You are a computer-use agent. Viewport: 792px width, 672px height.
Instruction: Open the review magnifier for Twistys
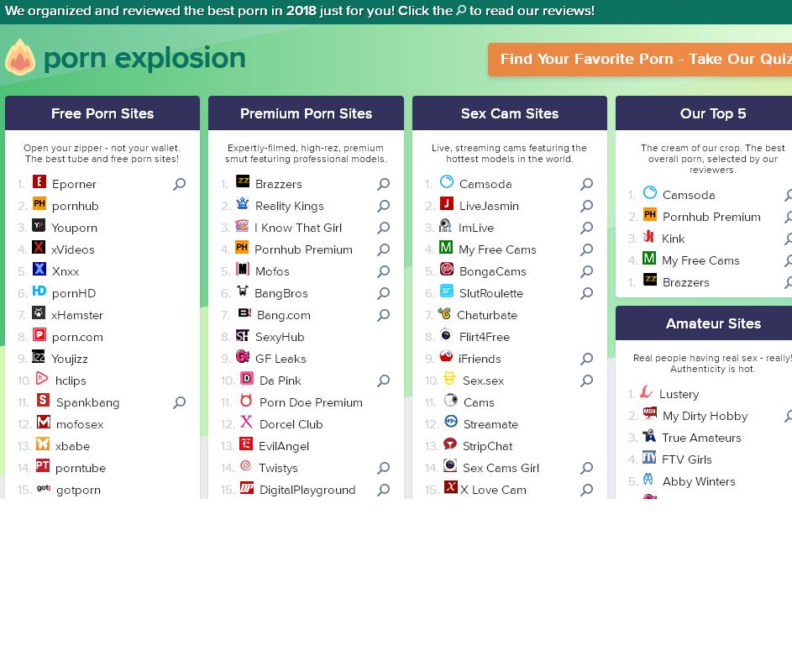(x=383, y=468)
